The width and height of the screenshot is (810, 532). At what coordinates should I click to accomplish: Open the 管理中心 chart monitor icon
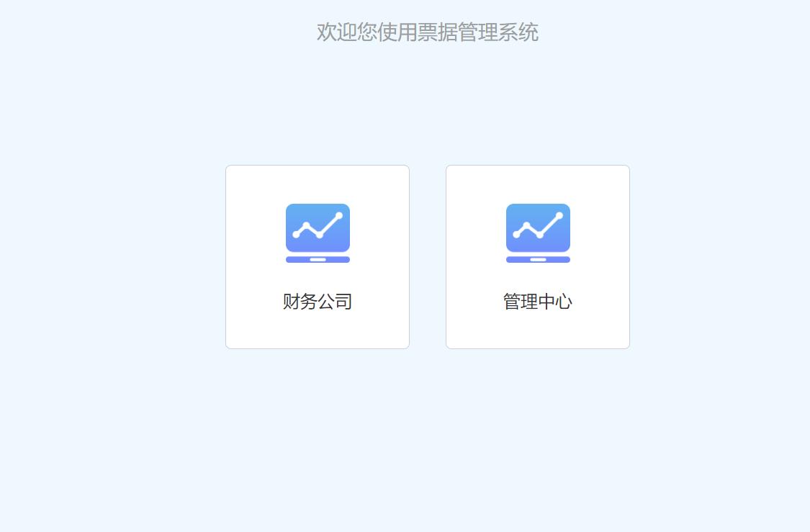(538, 233)
